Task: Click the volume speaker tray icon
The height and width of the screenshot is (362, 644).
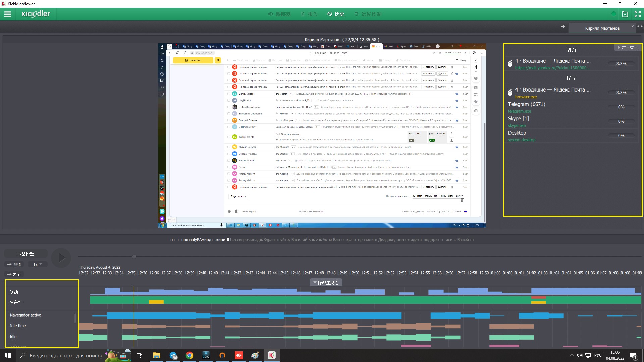Action: pos(580,355)
